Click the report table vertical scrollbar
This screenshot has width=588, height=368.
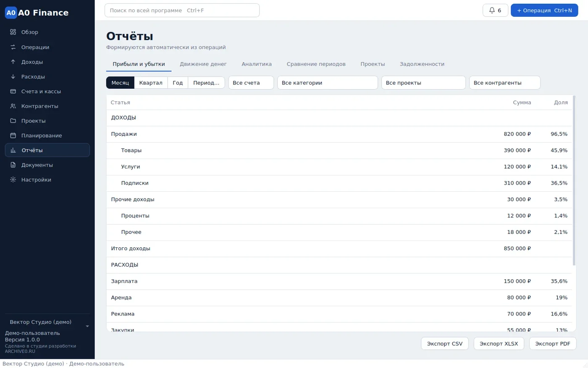(x=574, y=181)
